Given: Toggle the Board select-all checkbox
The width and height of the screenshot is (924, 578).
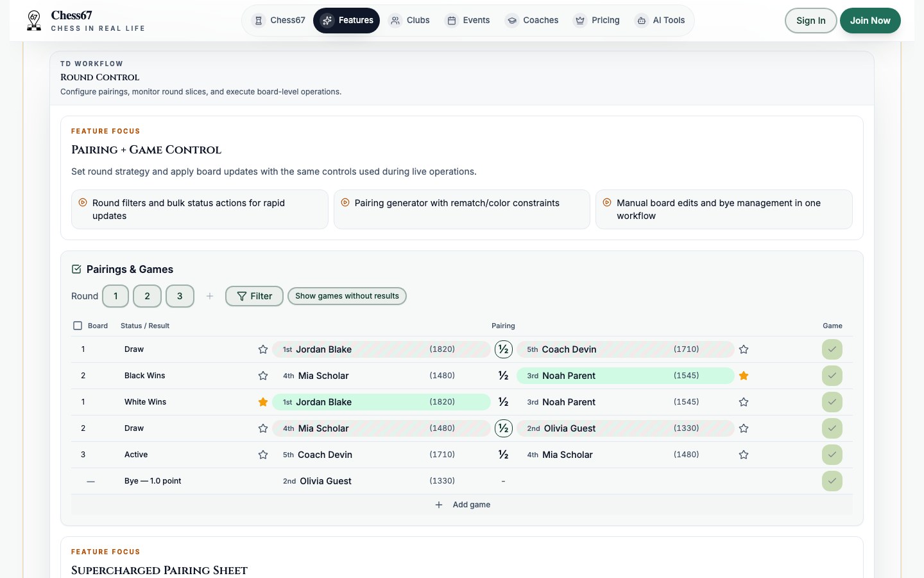Looking at the screenshot, I should (78, 326).
